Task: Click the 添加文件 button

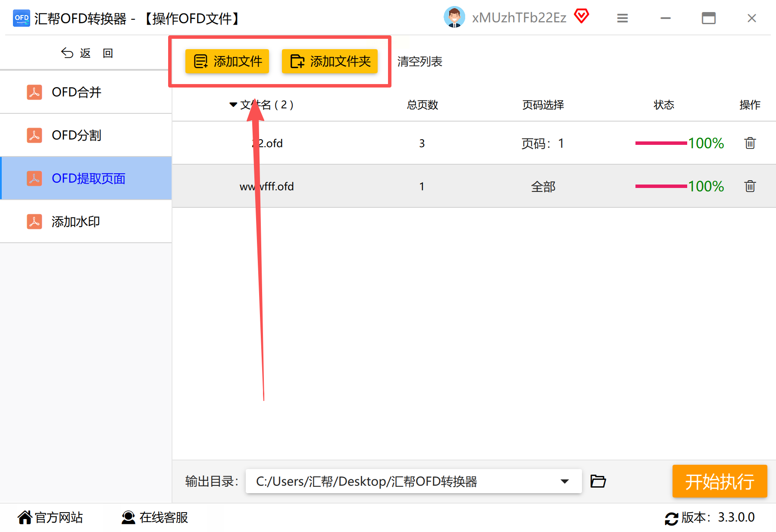Action: click(x=227, y=61)
